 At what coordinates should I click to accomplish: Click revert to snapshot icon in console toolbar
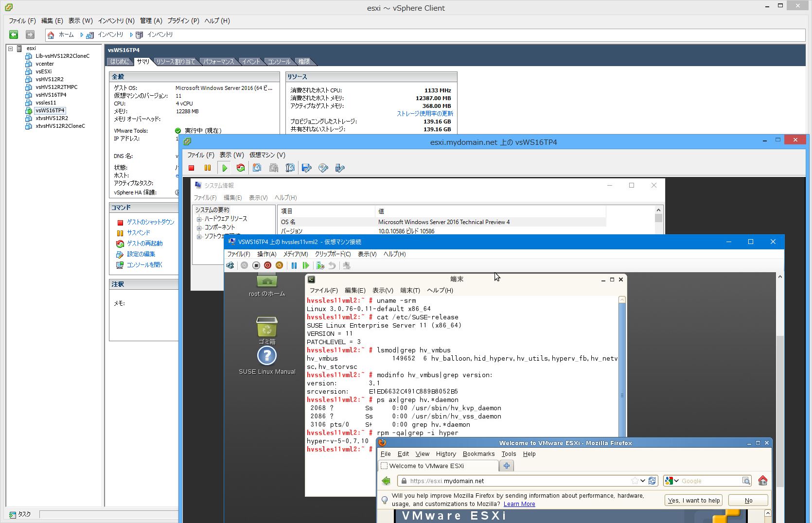point(274,168)
